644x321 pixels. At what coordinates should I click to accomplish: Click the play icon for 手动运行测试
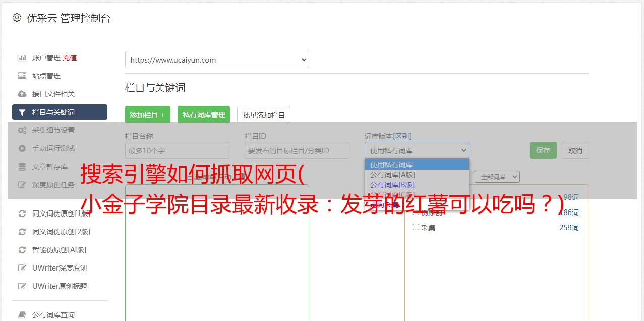click(x=22, y=148)
